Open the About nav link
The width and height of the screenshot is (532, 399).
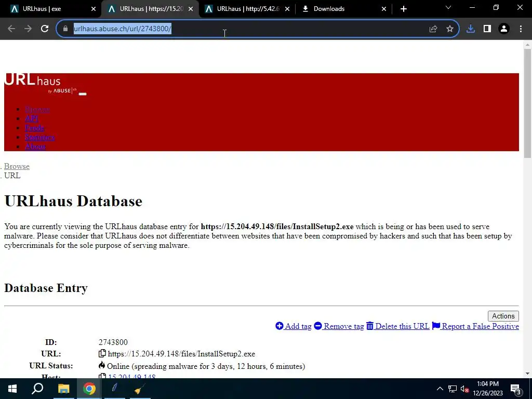tap(35, 147)
